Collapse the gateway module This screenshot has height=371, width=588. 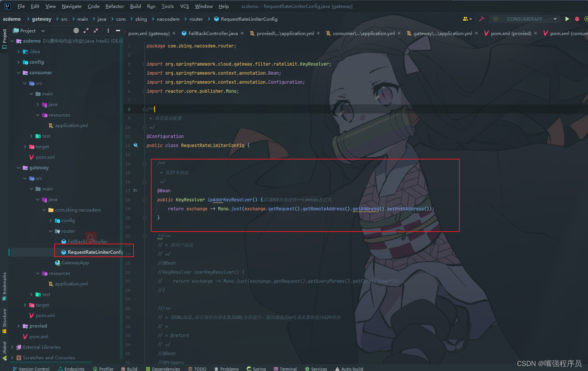point(18,167)
